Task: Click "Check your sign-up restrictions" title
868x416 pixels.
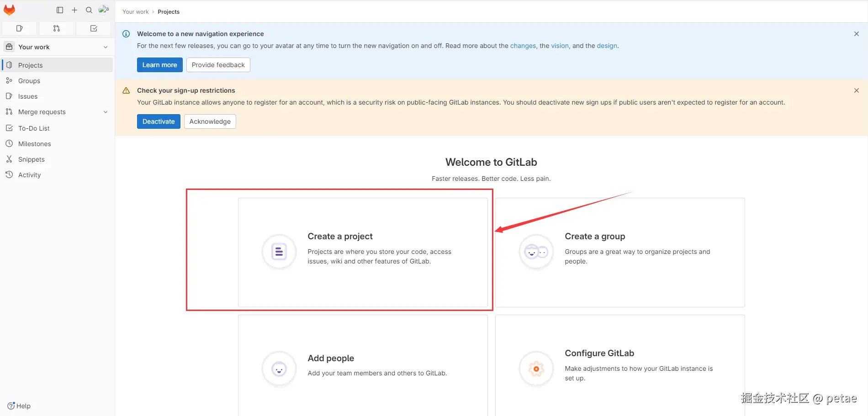Action: 186,90
